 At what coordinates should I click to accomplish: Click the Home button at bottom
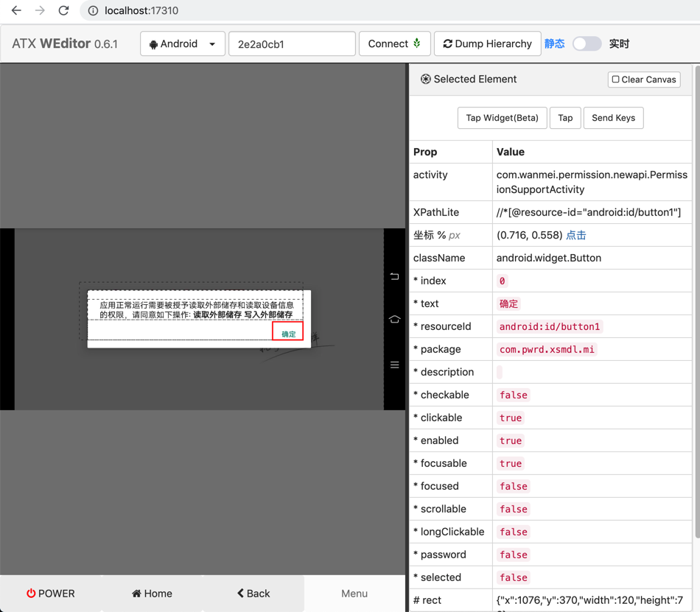[153, 594]
